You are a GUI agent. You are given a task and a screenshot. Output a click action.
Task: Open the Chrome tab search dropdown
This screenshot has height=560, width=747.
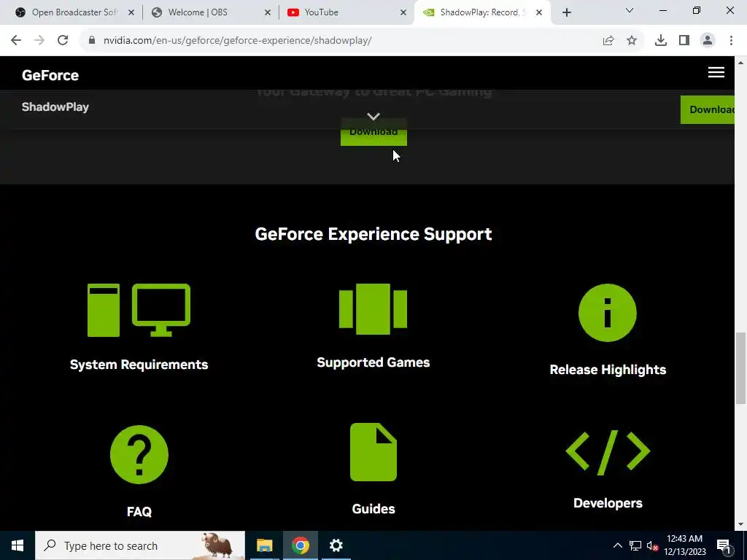click(630, 10)
